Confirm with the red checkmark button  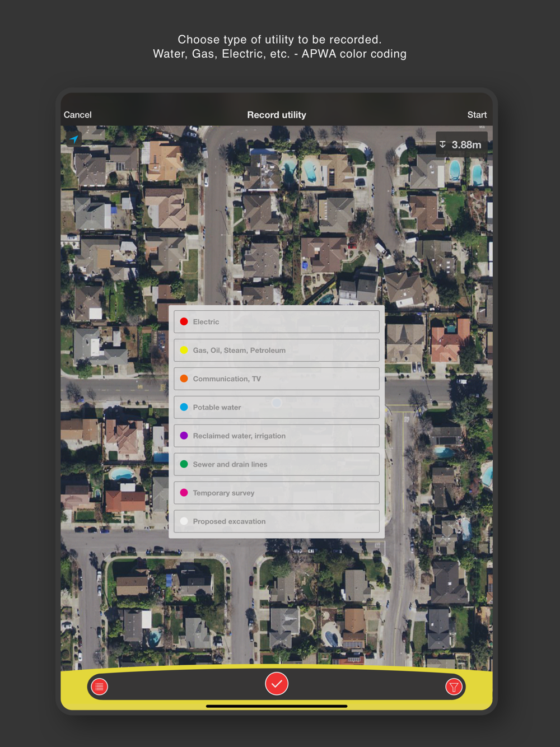pos(277,684)
